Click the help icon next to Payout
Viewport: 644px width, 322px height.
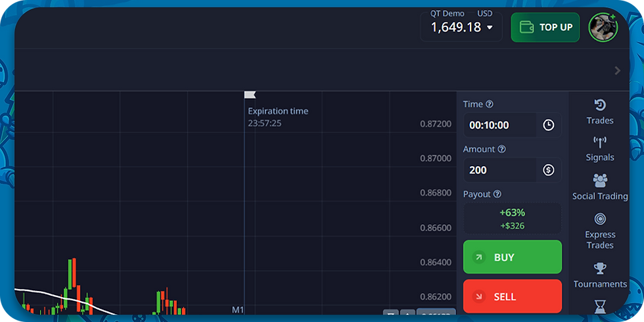[x=497, y=194]
